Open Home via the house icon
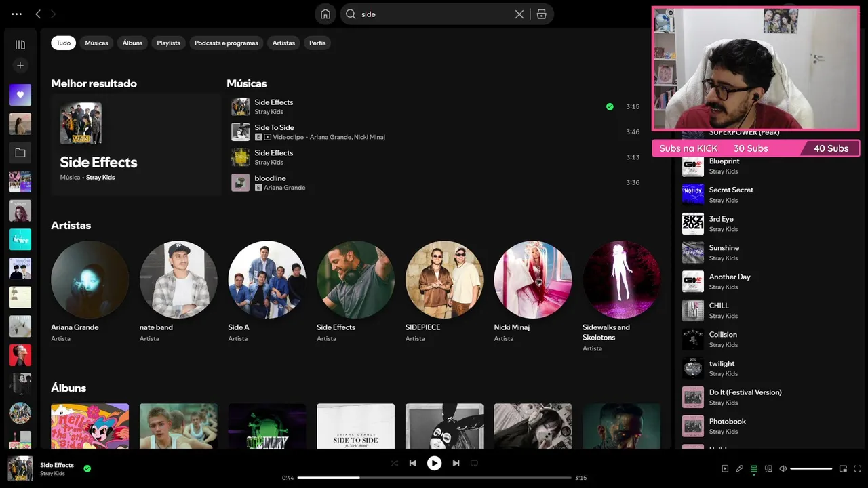The width and height of the screenshot is (868, 488). pos(325,14)
